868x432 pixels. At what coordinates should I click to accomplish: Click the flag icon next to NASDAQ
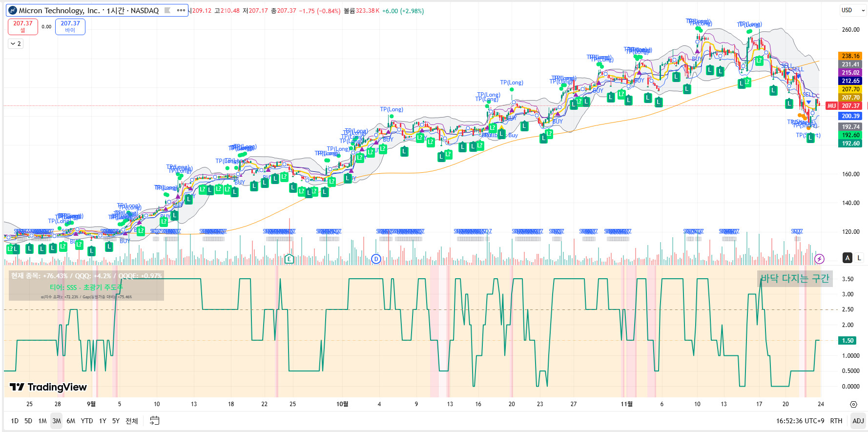167,10
